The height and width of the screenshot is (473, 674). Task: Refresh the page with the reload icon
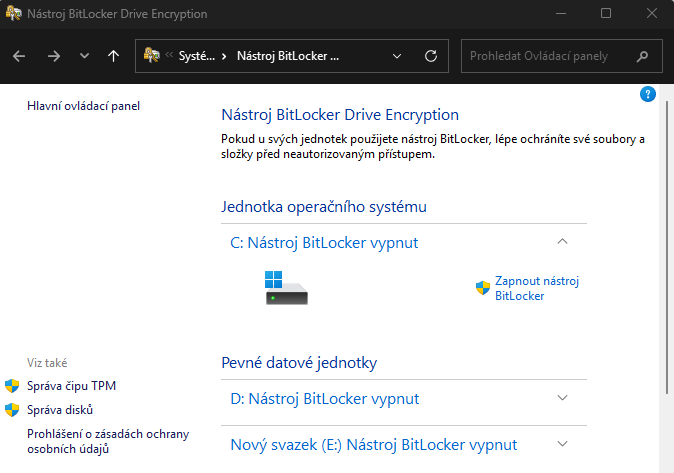[x=431, y=56]
